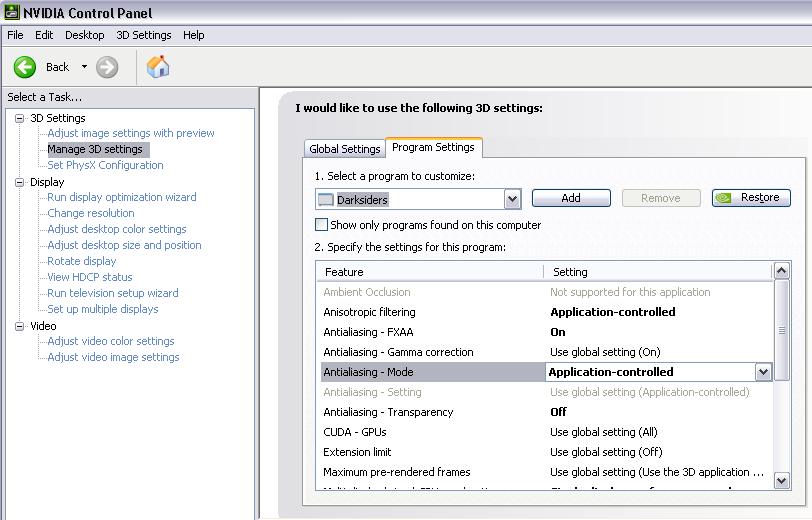Collapse the 3D Settings tree node
This screenshot has width=812, height=520.
click(x=20, y=118)
